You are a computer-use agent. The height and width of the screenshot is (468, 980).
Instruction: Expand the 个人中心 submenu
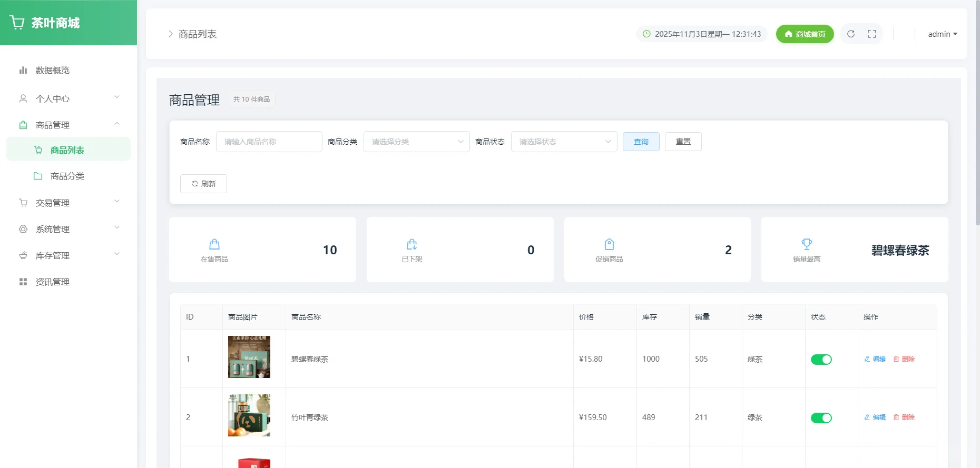pyautogui.click(x=117, y=97)
